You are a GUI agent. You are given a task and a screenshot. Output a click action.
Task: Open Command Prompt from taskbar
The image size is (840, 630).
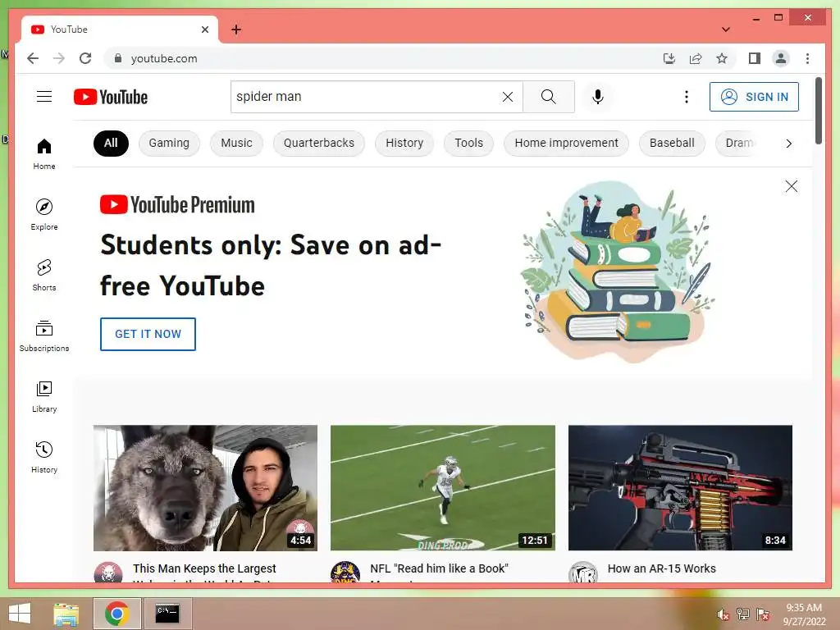167,614
